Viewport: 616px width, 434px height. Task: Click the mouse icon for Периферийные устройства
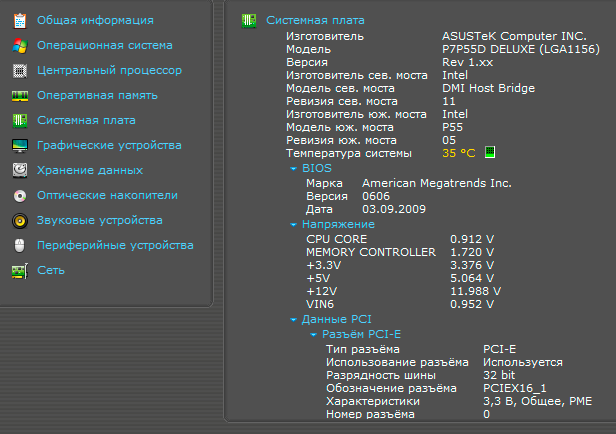coord(20,245)
